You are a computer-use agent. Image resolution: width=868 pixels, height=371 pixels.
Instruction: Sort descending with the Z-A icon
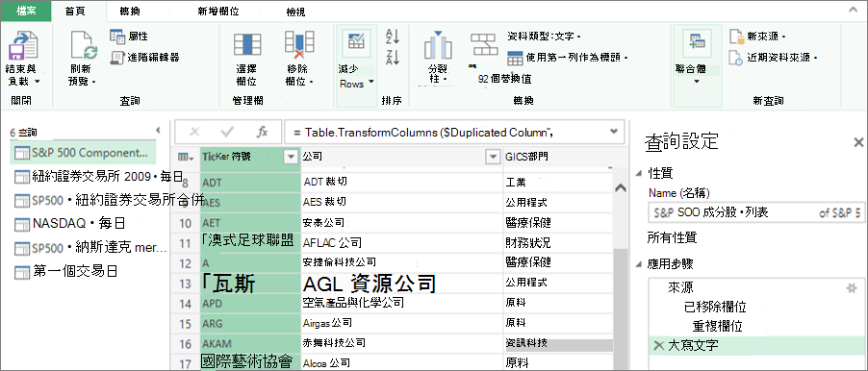[x=393, y=57]
